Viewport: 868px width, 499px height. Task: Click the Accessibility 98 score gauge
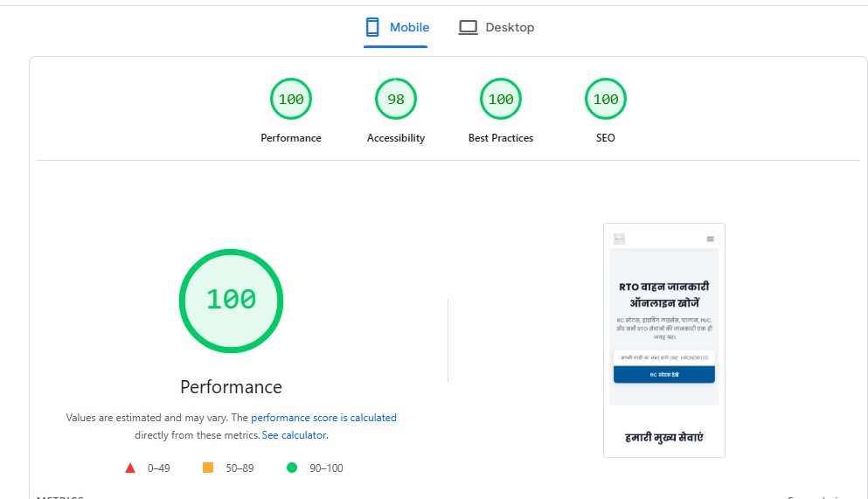396,100
